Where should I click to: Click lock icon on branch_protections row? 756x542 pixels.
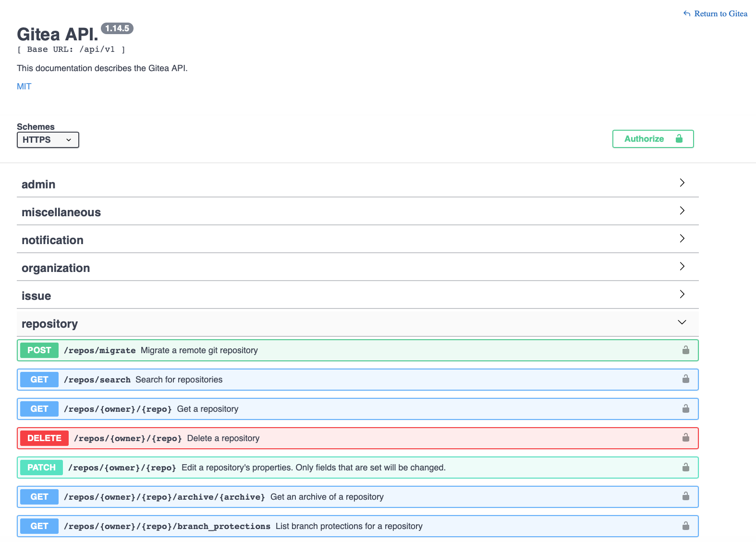pos(686,526)
